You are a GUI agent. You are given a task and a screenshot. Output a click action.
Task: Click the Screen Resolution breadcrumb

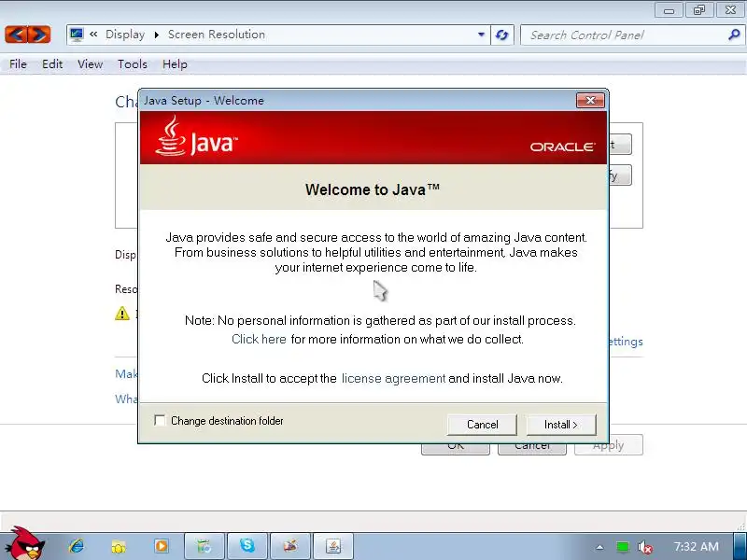(217, 35)
